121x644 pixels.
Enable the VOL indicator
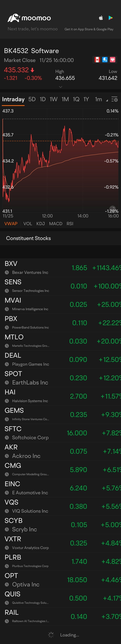28,223
